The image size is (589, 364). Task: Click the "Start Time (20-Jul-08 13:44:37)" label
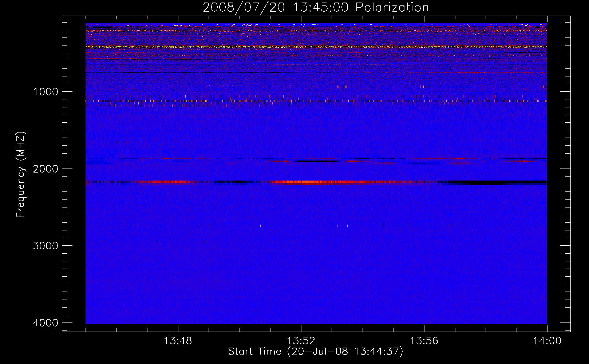click(x=316, y=352)
